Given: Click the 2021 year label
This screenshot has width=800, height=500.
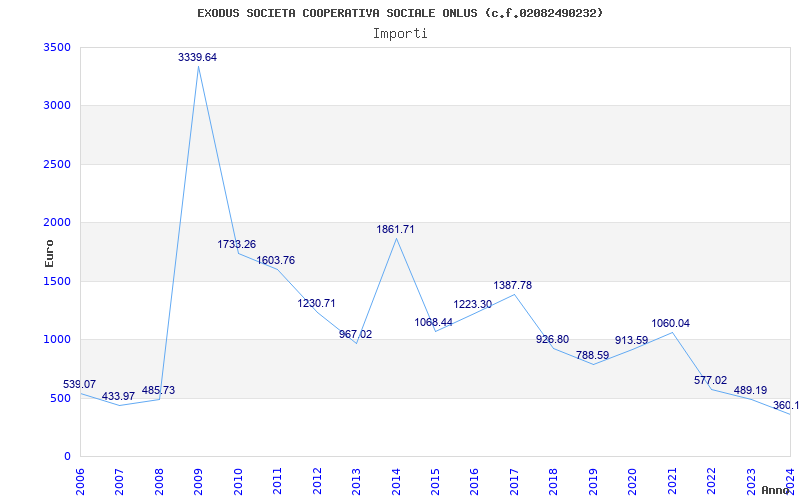Looking at the screenshot, I should point(672,482).
